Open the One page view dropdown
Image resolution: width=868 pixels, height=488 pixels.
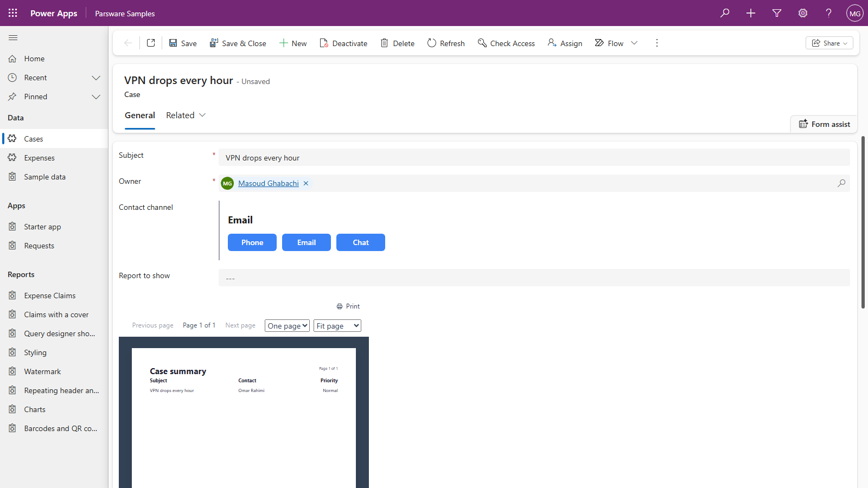pos(287,325)
